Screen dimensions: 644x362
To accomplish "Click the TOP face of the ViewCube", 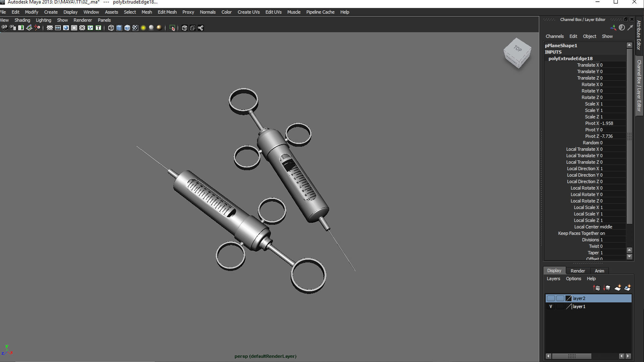I will pyautogui.click(x=518, y=49).
